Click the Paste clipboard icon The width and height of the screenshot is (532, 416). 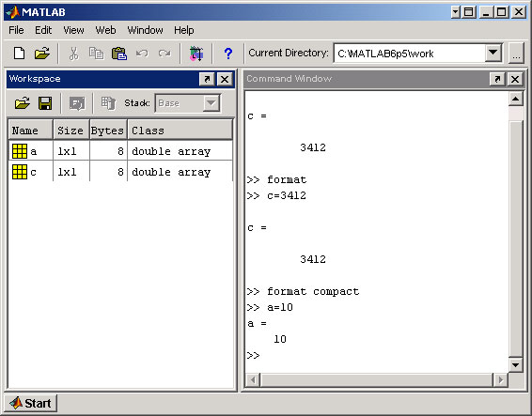coord(119,54)
